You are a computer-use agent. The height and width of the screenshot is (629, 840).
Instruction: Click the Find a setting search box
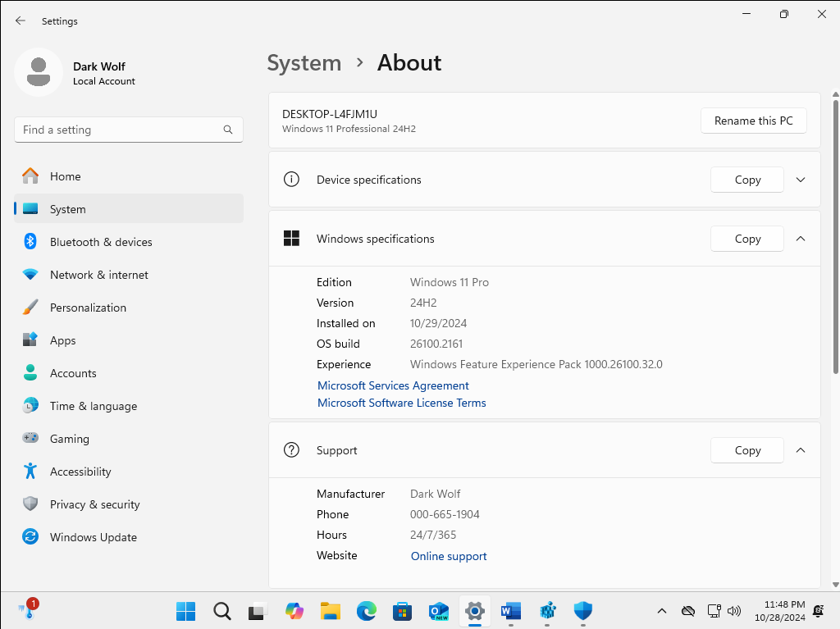tap(119, 130)
